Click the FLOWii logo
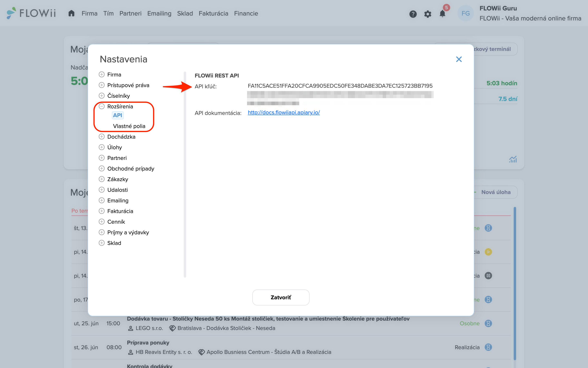Viewport: 588px width, 368px height. (x=31, y=13)
